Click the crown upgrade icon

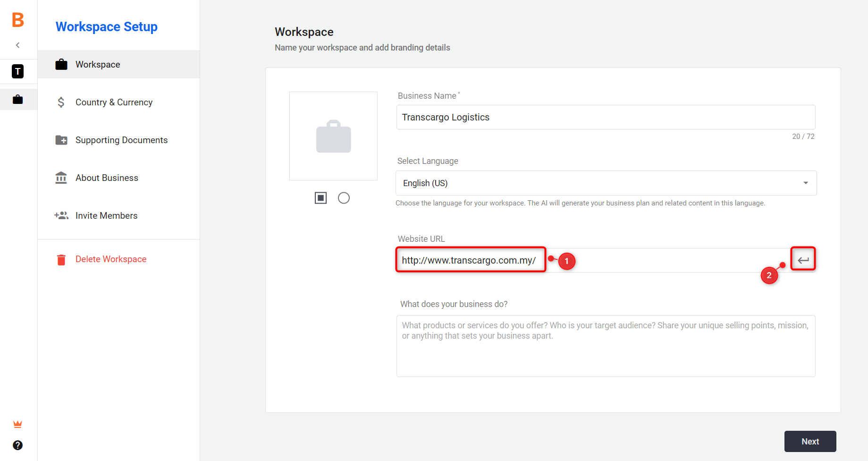(x=18, y=424)
